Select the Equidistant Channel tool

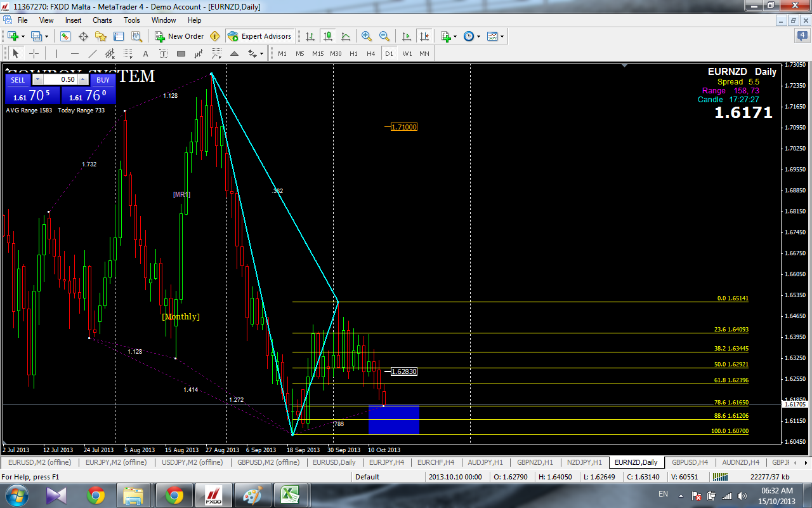point(110,53)
